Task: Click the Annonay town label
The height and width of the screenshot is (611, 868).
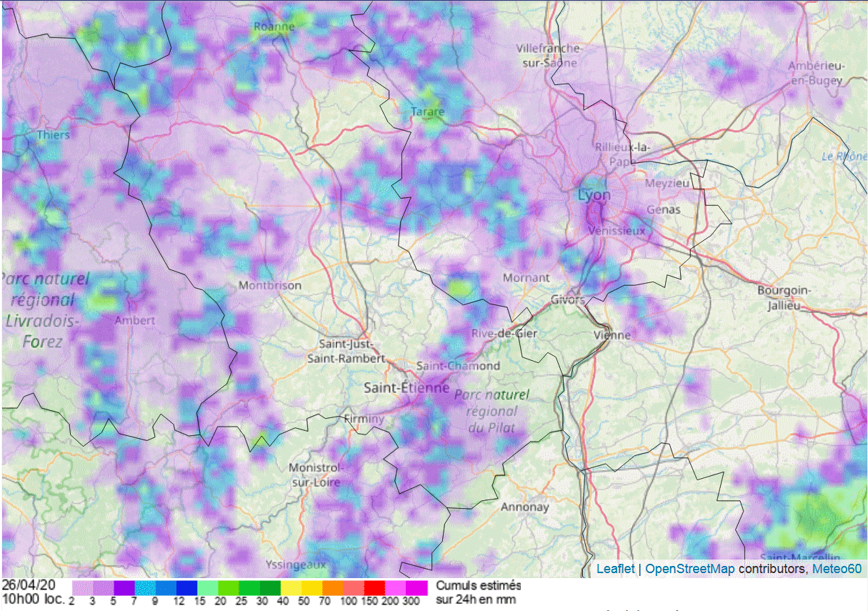Action: pos(524,507)
